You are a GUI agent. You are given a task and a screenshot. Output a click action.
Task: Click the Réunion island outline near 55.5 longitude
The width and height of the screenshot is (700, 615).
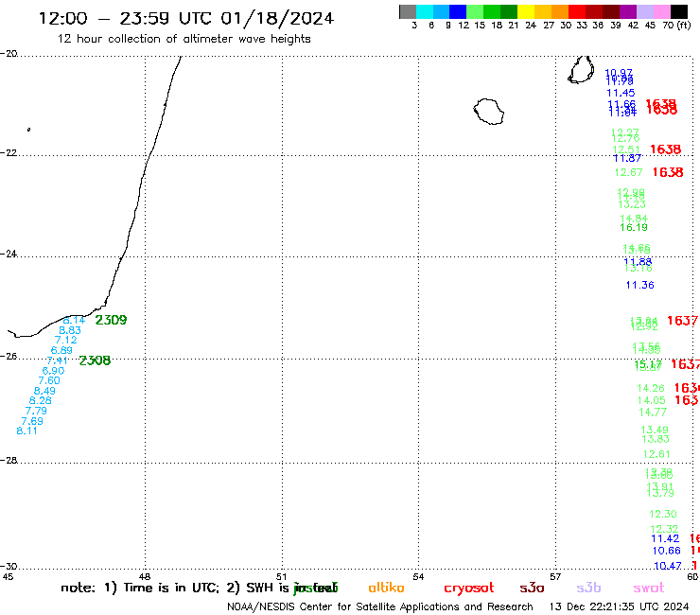[489, 112]
